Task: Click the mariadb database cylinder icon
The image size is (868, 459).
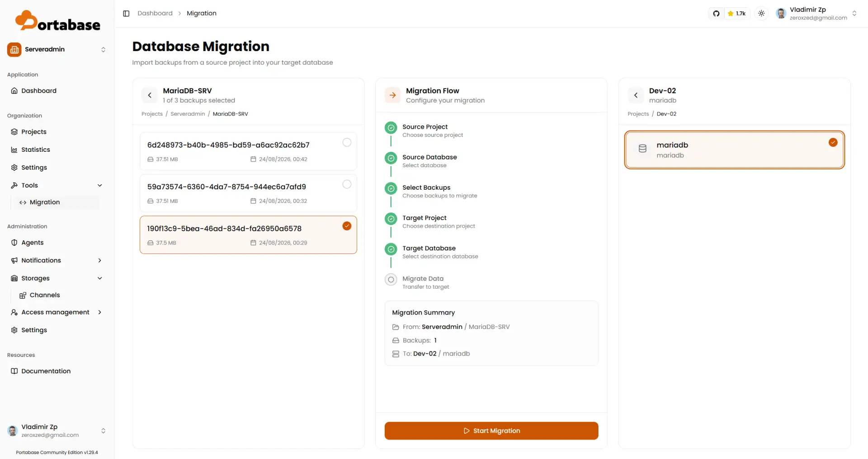Action: [642, 149]
